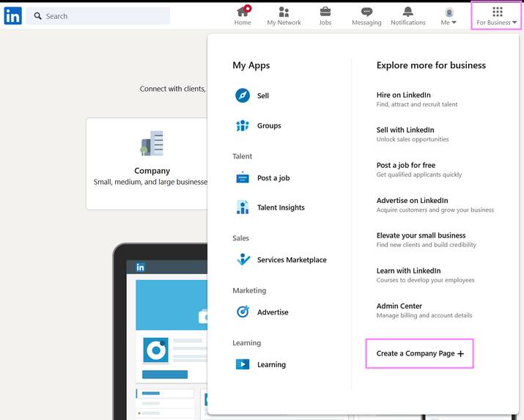Screen dimensions: 524x420
Task: Select Sell app label
Action: coord(263,95)
